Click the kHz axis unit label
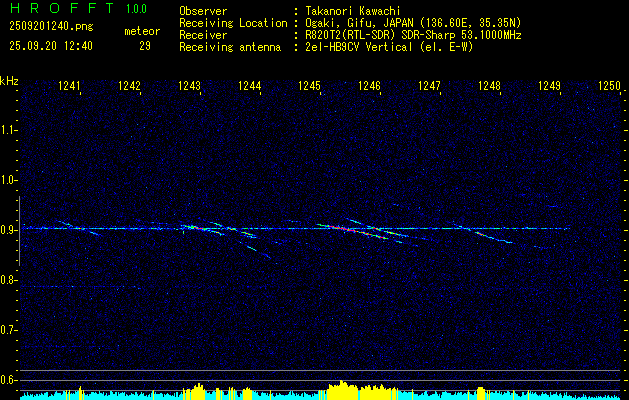Viewport: 629px width, 400px height. 9,81
